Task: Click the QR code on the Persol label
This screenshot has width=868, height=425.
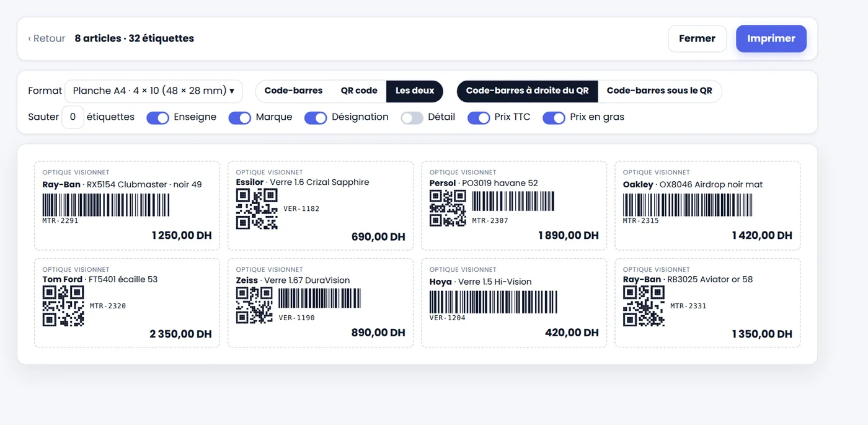Action: [x=448, y=208]
